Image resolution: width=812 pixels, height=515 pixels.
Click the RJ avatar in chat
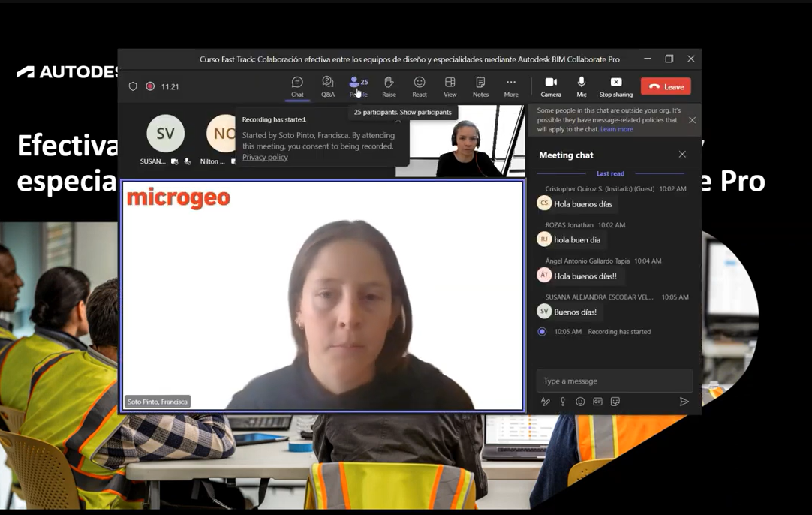coord(544,239)
